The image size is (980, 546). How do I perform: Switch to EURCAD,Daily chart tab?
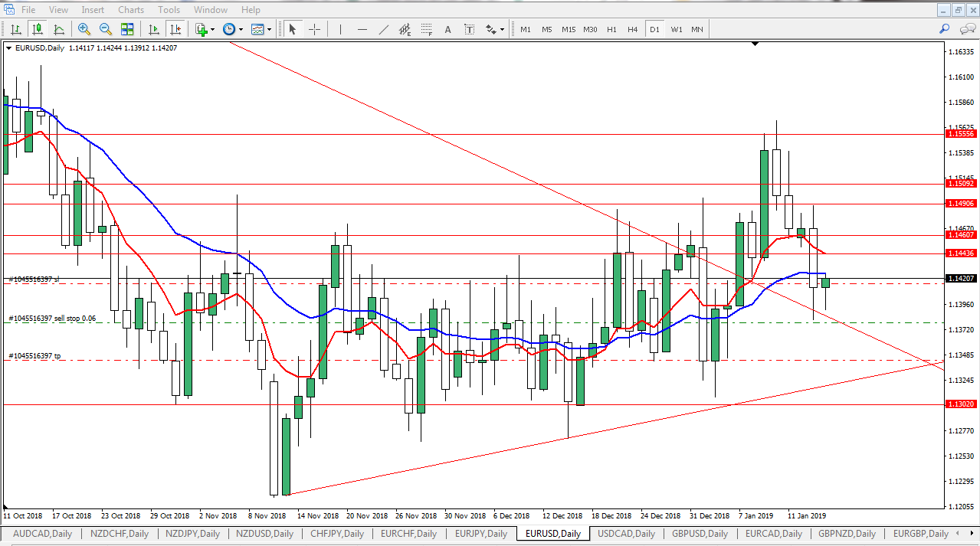pyautogui.click(x=773, y=534)
